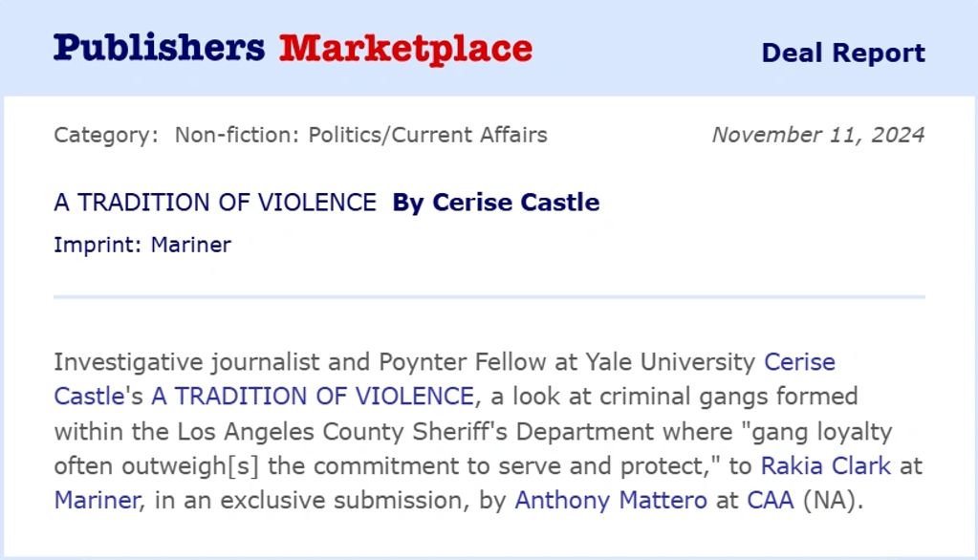Click the title heading A TRADITION OF VIOLENCE
978x560 pixels.
[215, 203]
